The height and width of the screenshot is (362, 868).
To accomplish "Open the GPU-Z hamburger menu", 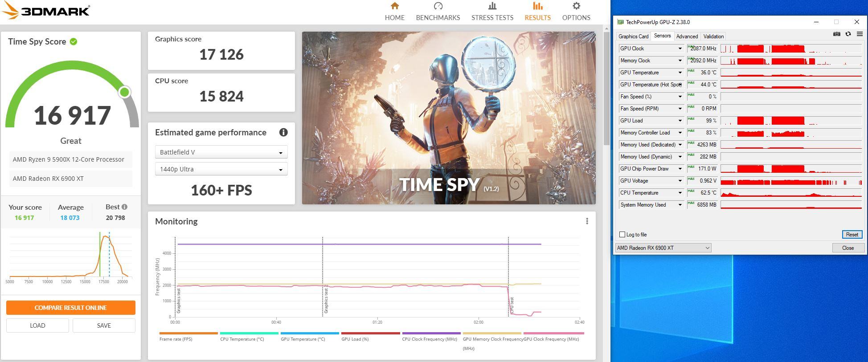I will (x=860, y=34).
